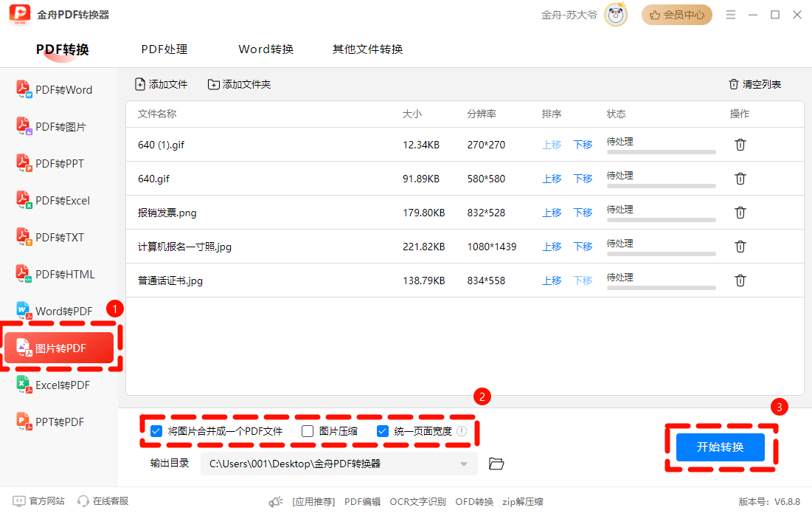812x516 pixels.
Task: Click the username 金舟-苏大爷
Action: (x=569, y=15)
